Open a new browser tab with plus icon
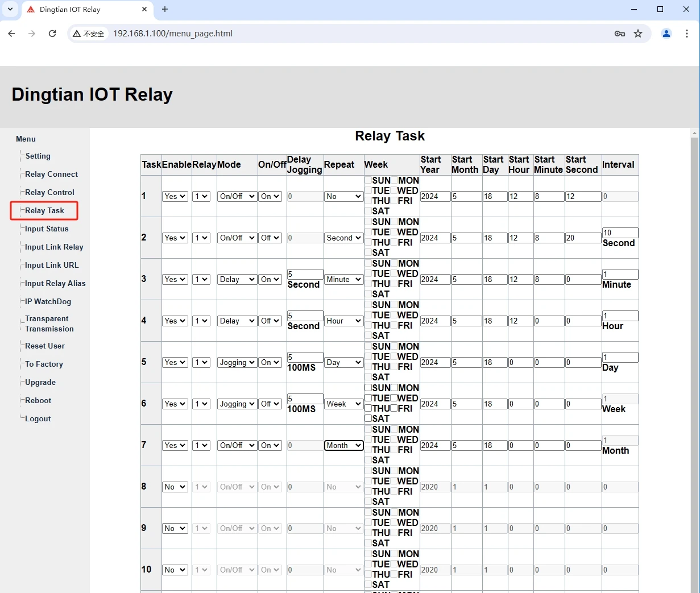This screenshot has height=593, width=700. click(165, 9)
